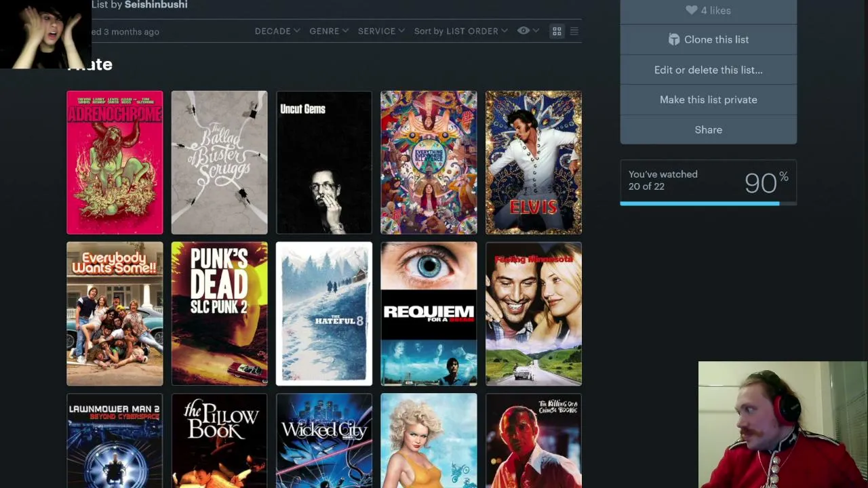The image size is (868, 488).
Task: Switch to detailed list view layout
Action: pyautogui.click(x=574, y=31)
